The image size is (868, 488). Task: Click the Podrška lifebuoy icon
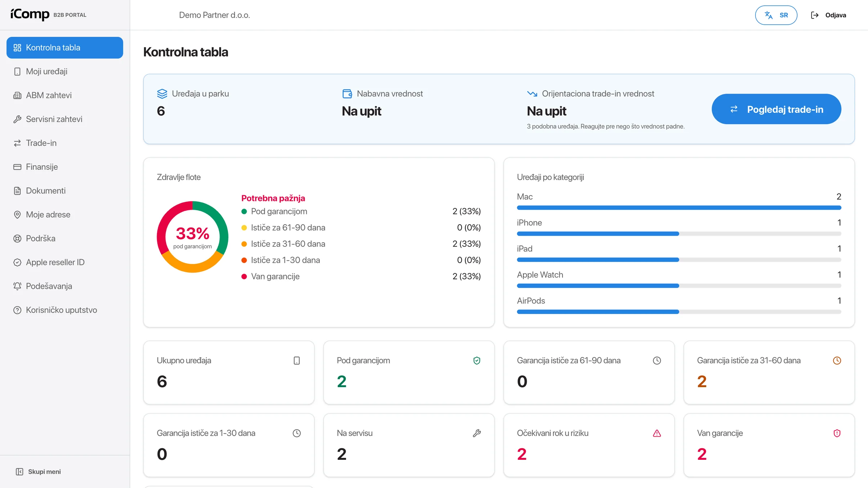(17, 239)
